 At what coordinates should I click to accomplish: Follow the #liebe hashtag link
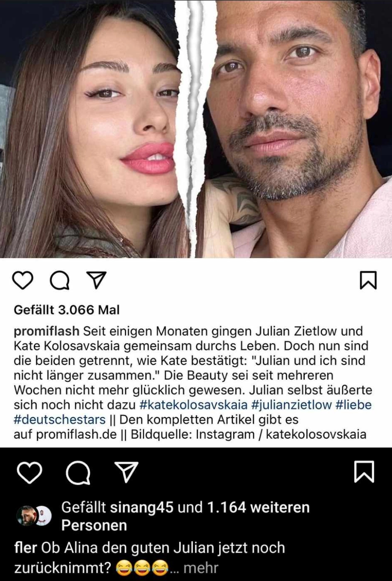pyautogui.click(x=353, y=405)
